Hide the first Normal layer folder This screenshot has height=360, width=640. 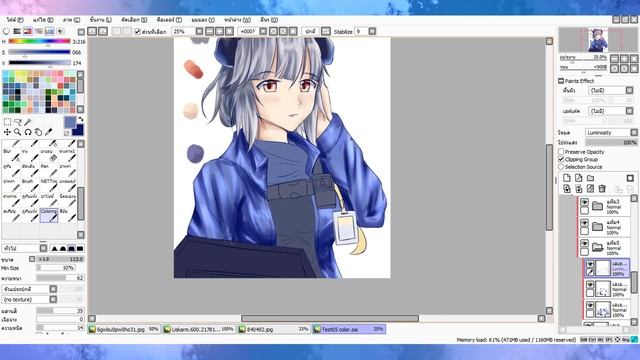pos(584,202)
